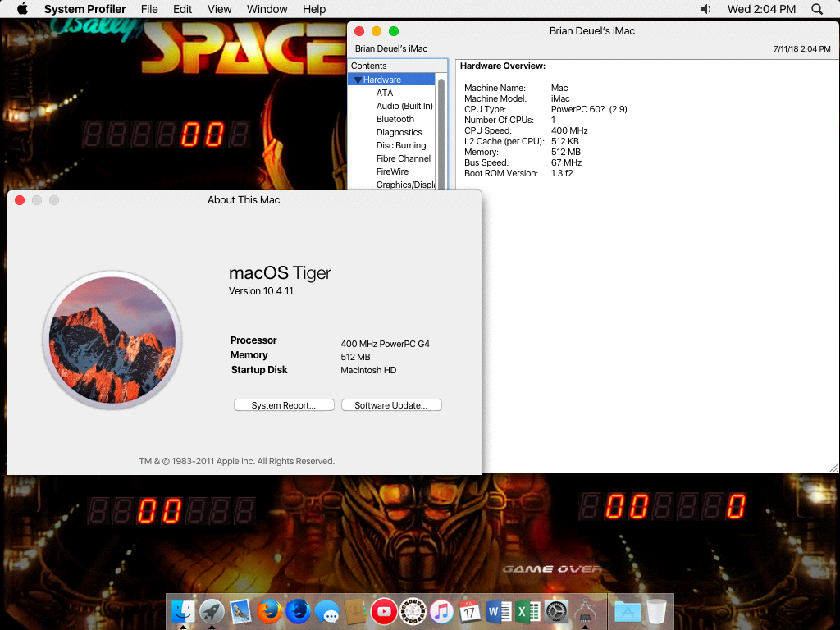This screenshot has height=630, width=840.
Task: Click the Version 10.4.11 text
Action: point(261,291)
